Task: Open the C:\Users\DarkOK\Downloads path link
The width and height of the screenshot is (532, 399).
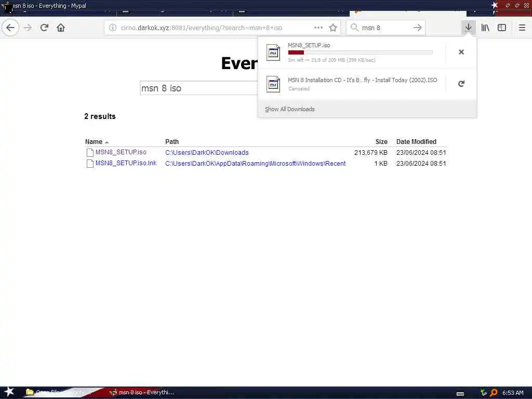Action: click(207, 153)
